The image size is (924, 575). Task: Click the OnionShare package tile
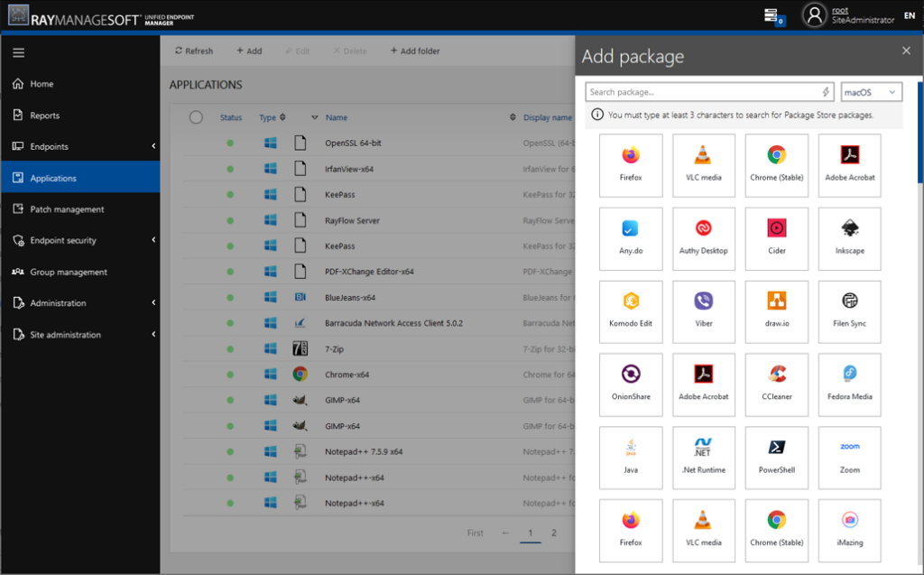(631, 385)
